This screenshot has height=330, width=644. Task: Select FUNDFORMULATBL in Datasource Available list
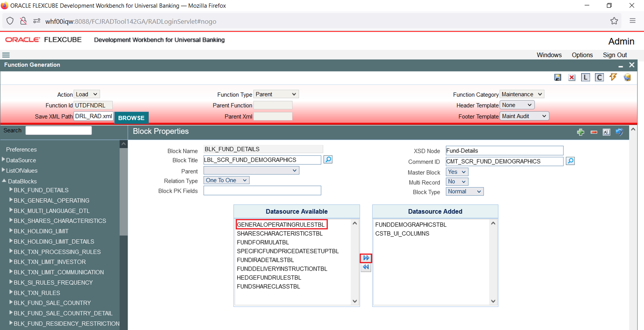[x=263, y=242]
